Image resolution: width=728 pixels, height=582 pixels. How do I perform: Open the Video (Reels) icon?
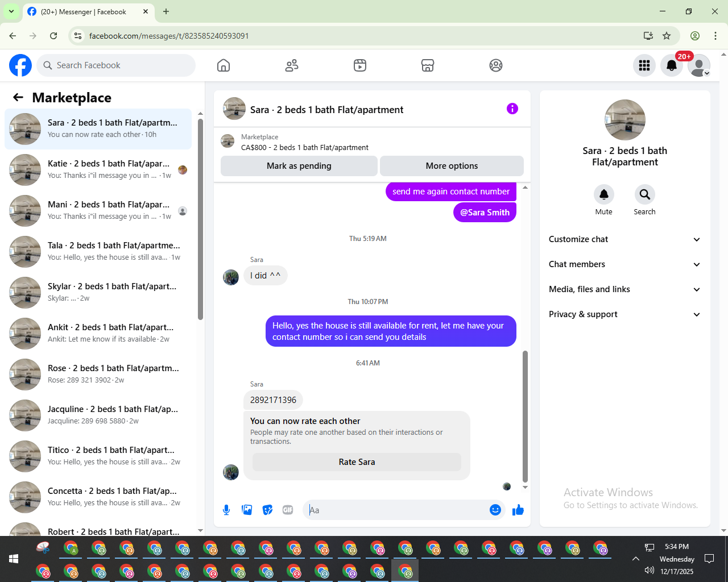[360, 65]
